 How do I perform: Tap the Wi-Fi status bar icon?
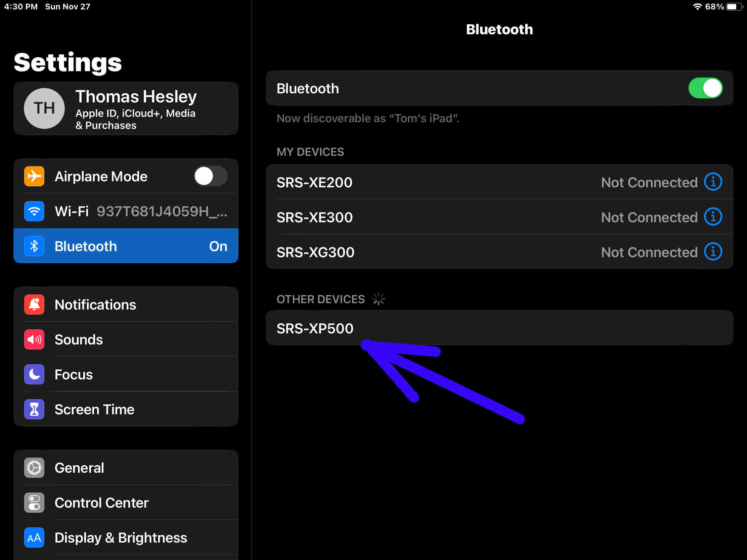[x=697, y=6]
